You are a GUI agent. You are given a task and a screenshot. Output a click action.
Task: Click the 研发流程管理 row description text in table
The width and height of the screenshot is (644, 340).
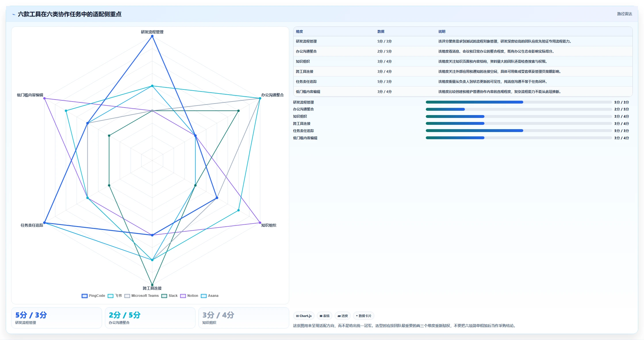point(505,41)
